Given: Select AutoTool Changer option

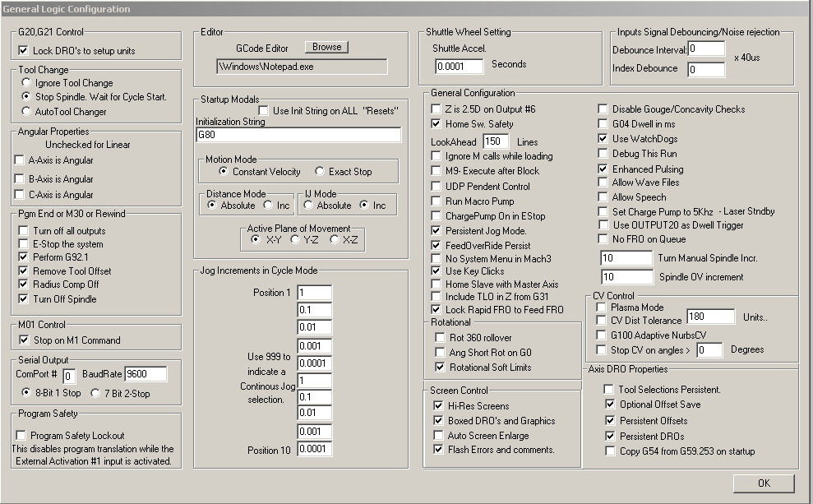Looking at the screenshot, I should (x=26, y=111).
